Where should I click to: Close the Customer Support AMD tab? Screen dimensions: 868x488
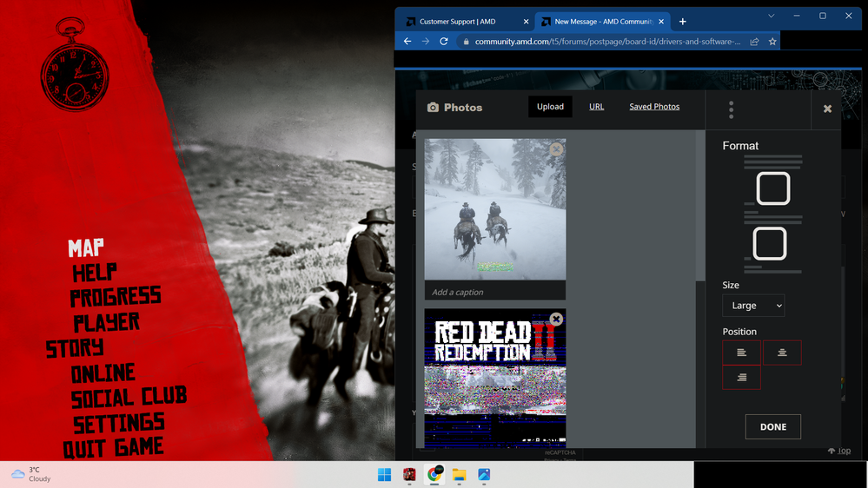click(526, 22)
